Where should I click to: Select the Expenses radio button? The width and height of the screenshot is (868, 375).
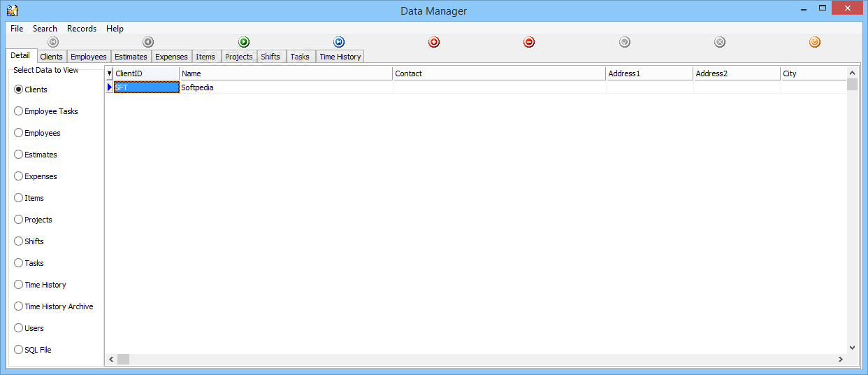36,176
